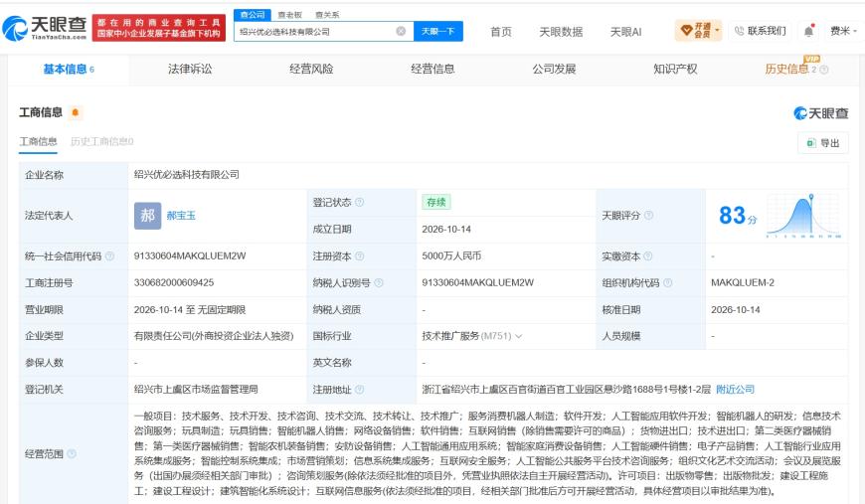Select the 历史工商信息 sub-tab
Viewport: 865px width, 504px height.
point(101,142)
